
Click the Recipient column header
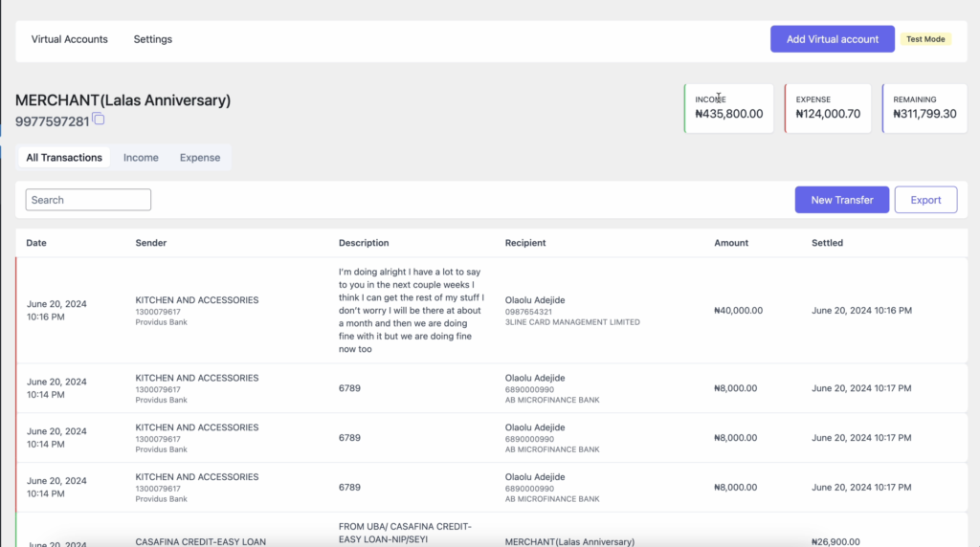(x=525, y=243)
